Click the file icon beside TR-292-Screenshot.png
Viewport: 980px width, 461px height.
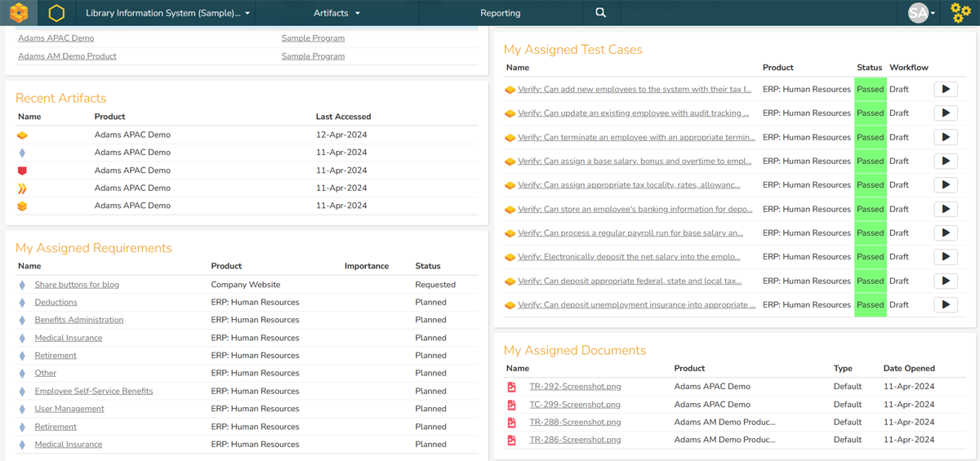[512, 387]
